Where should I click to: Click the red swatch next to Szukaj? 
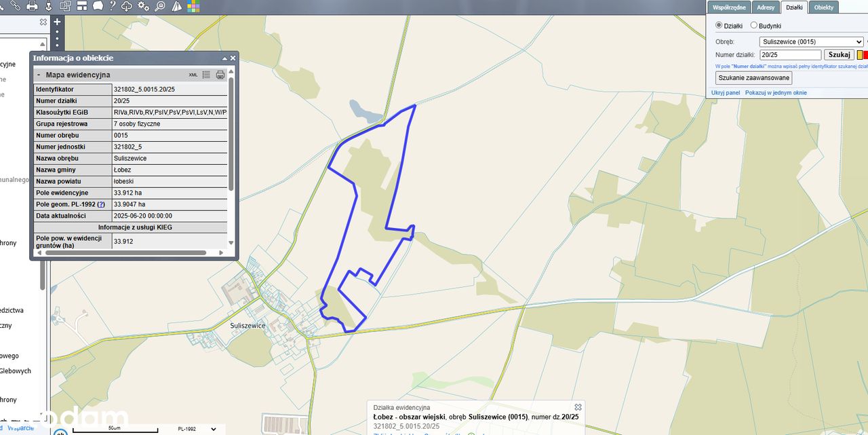click(x=865, y=55)
